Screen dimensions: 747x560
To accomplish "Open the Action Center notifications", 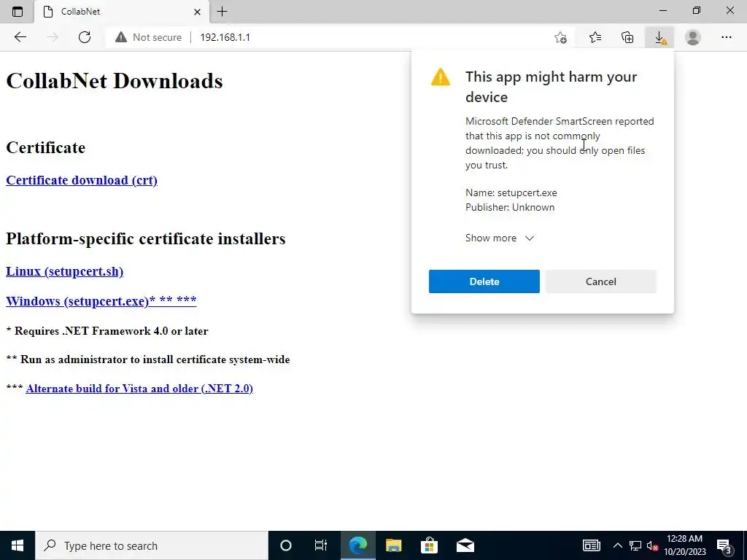I will [724, 545].
